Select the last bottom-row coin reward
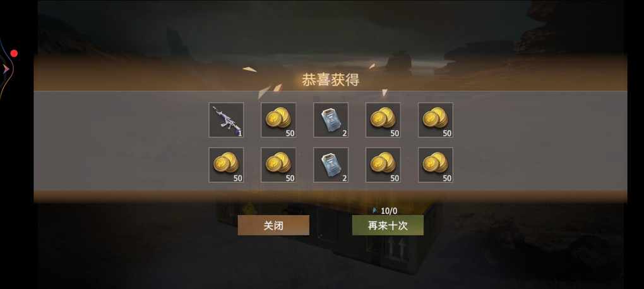Viewport: 644px width, 289px height. tap(436, 165)
